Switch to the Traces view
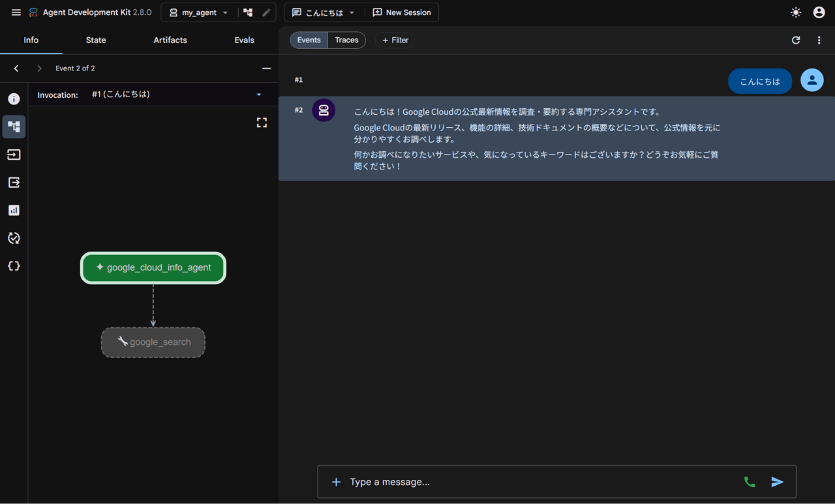This screenshot has height=504, width=835. click(x=346, y=40)
